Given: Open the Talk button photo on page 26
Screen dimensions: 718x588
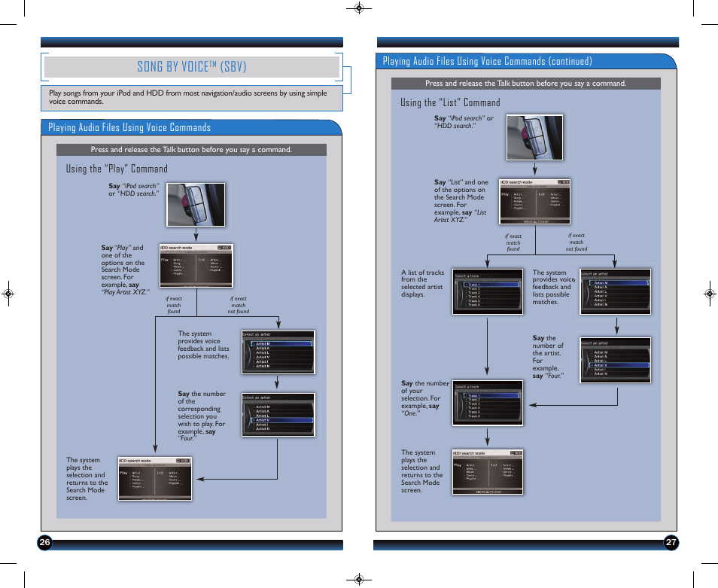Looking at the screenshot, I should (196, 205).
